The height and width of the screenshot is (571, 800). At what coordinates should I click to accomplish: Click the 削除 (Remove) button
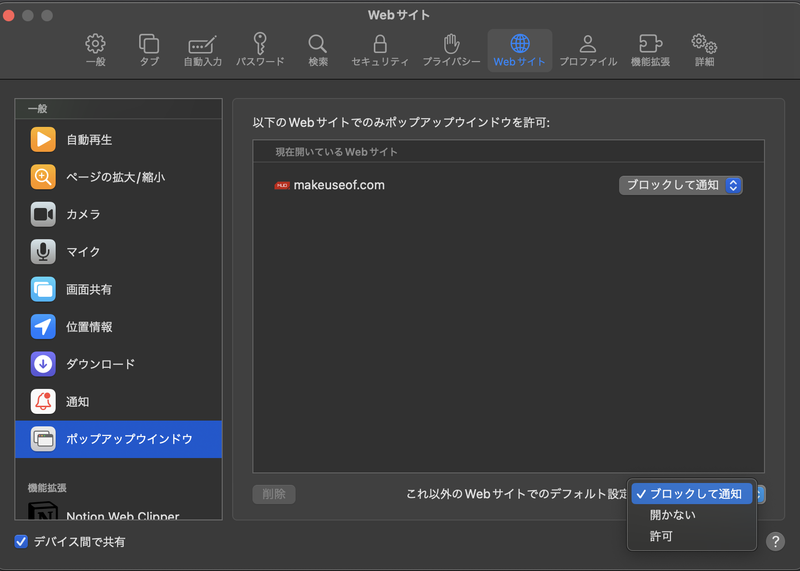tap(274, 494)
